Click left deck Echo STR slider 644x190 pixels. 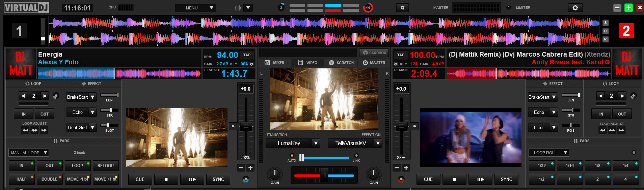click(x=109, y=110)
